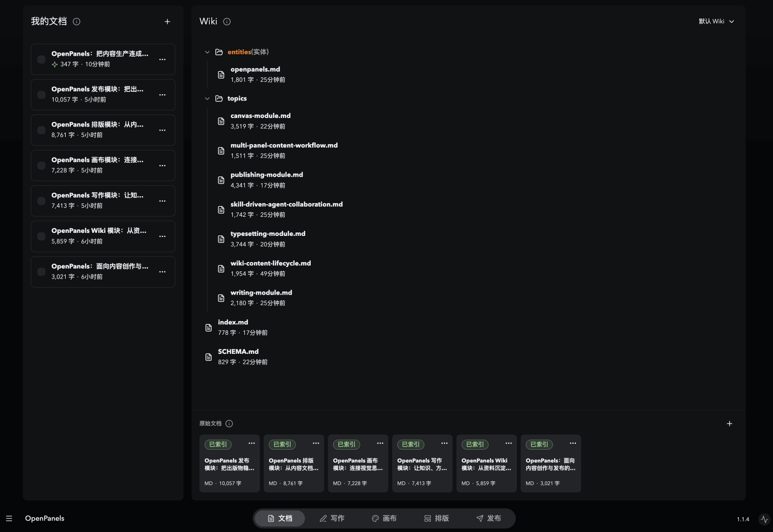Click the folder icon of entities(实体)
The width and height of the screenshot is (773, 532).
(x=219, y=52)
